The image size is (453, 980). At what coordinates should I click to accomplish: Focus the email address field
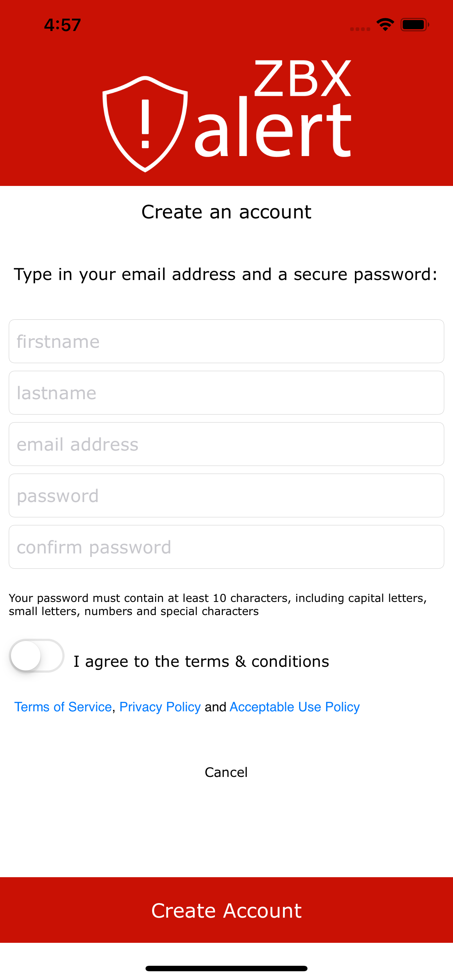click(226, 444)
